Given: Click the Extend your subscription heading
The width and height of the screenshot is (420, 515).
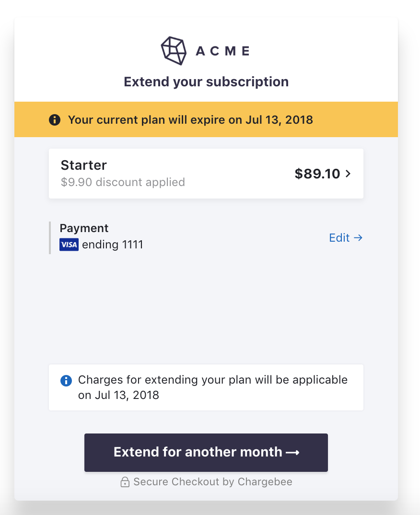Looking at the screenshot, I should 206,82.
